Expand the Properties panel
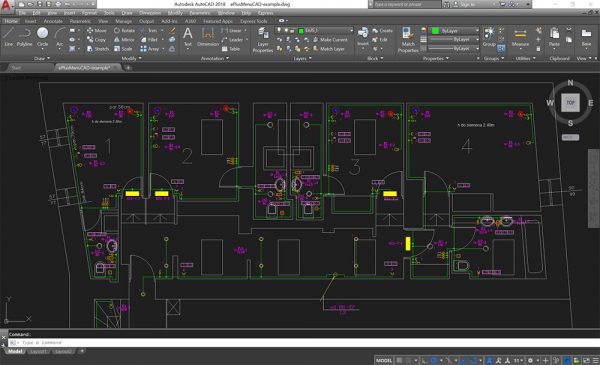This screenshot has width=600, height=365. 435,59
